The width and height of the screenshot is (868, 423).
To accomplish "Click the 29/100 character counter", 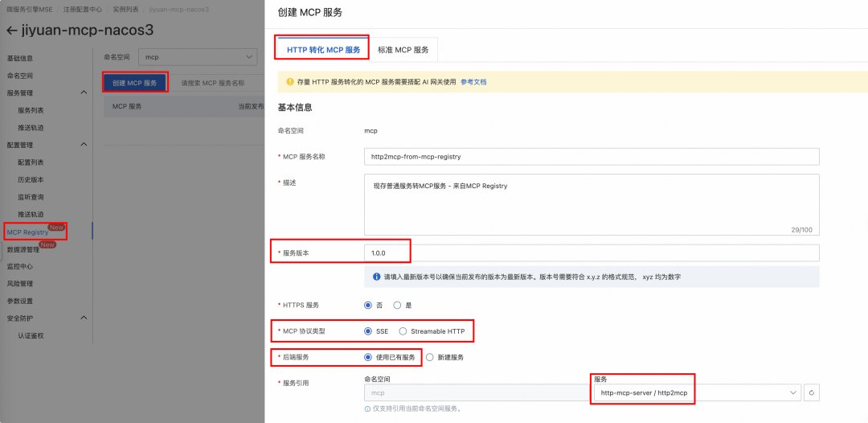I will pos(801,229).
